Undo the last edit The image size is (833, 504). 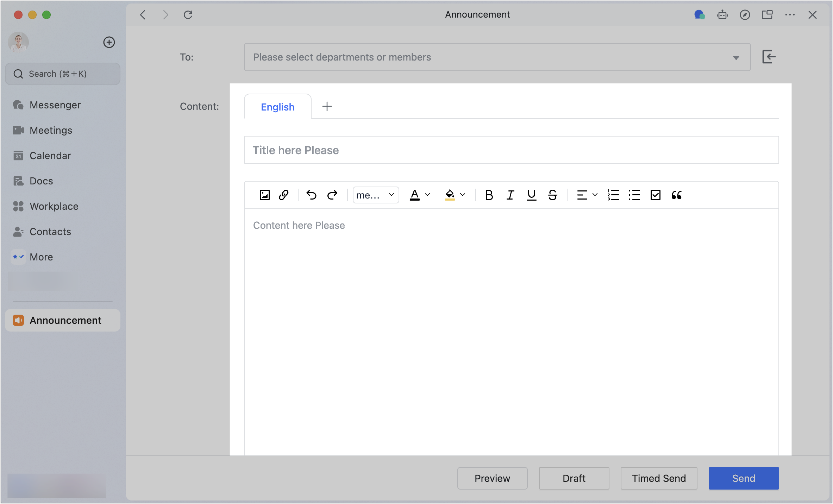(311, 195)
